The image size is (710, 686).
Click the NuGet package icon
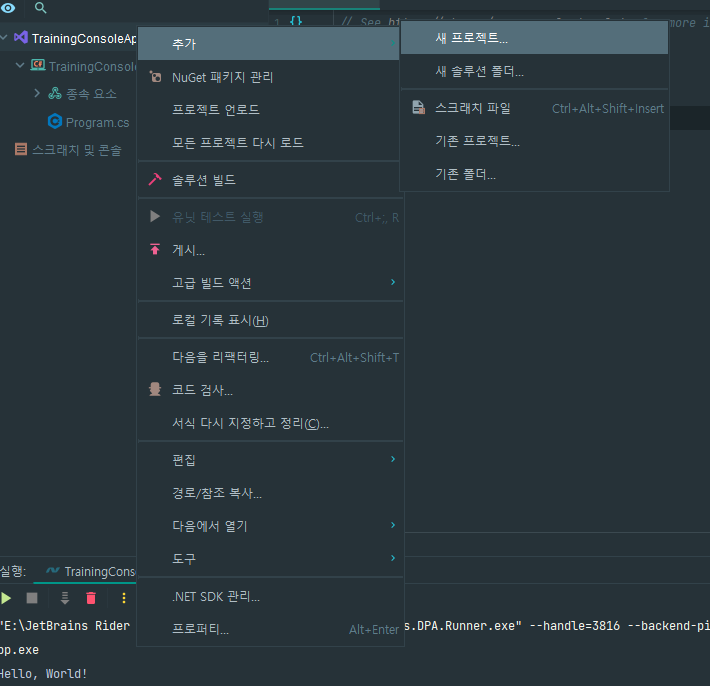156,77
